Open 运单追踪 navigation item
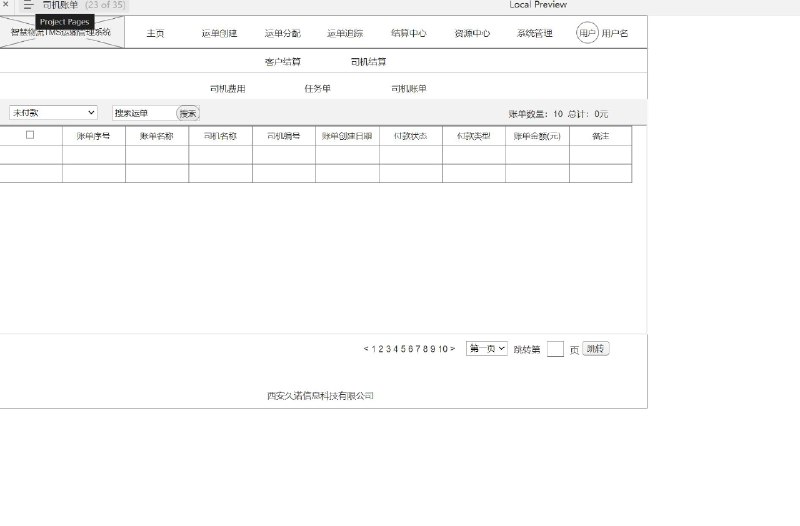The height and width of the screenshot is (526, 800). click(x=345, y=34)
